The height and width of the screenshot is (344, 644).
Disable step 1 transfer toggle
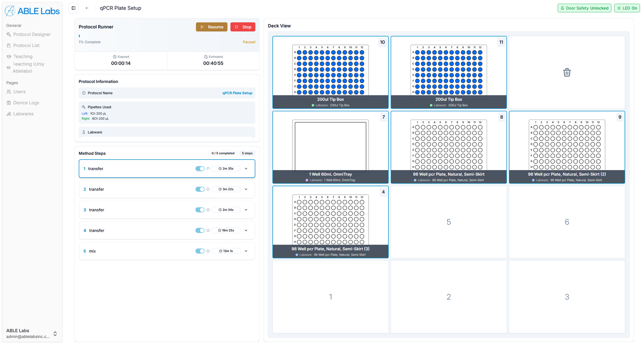[x=200, y=168]
